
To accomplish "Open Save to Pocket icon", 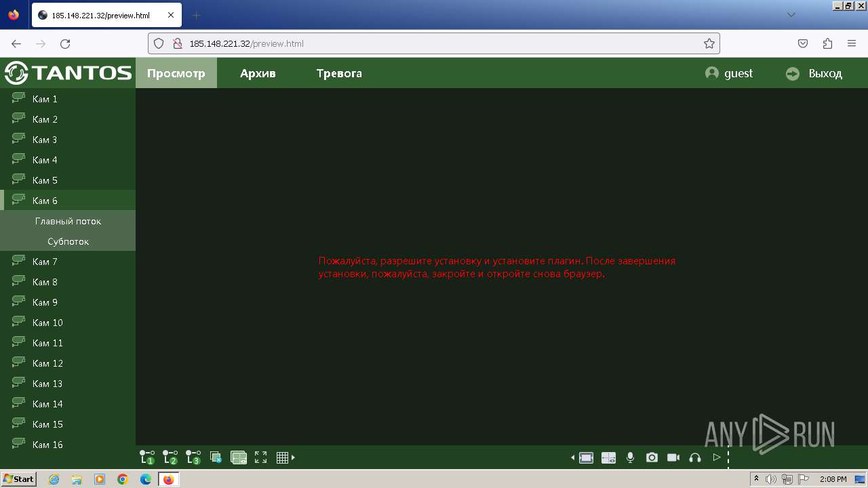I will point(803,43).
